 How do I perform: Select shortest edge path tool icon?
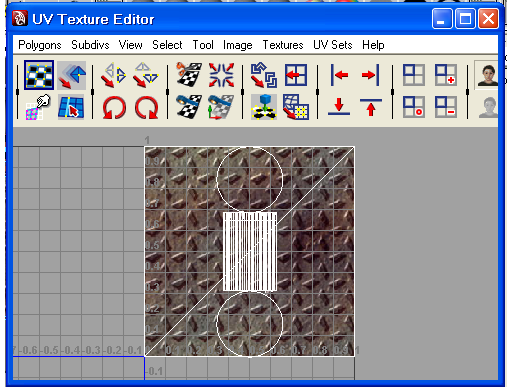[71, 107]
